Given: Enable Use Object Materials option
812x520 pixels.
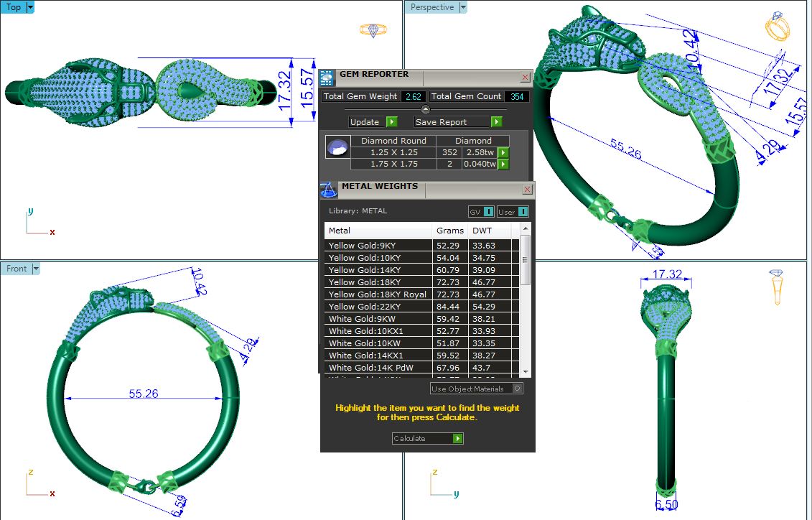Looking at the screenshot, I should 517,389.
